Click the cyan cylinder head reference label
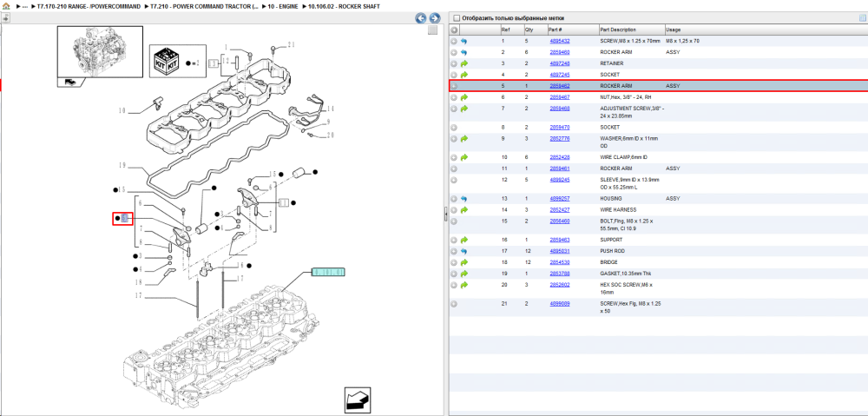This screenshot has width=868, height=416. (329, 272)
